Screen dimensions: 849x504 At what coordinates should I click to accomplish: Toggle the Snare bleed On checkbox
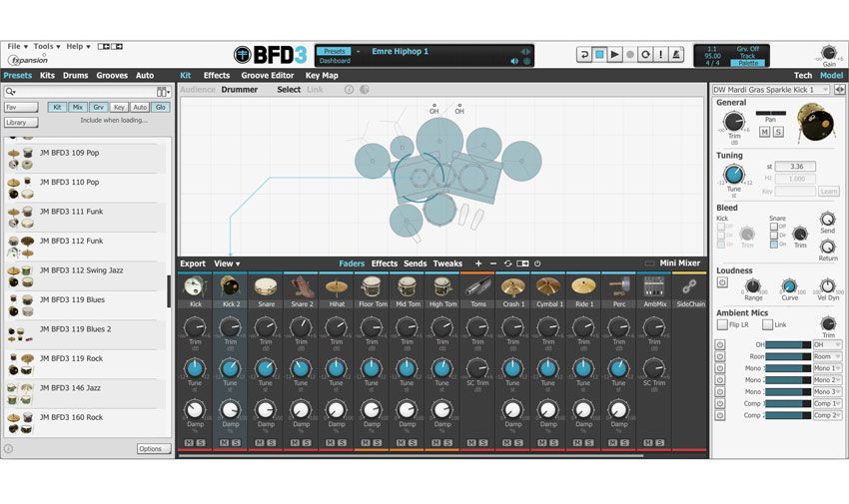click(x=774, y=244)
